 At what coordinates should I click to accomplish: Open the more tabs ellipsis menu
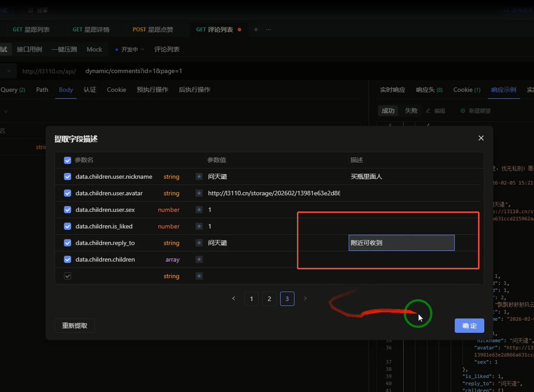268,29
